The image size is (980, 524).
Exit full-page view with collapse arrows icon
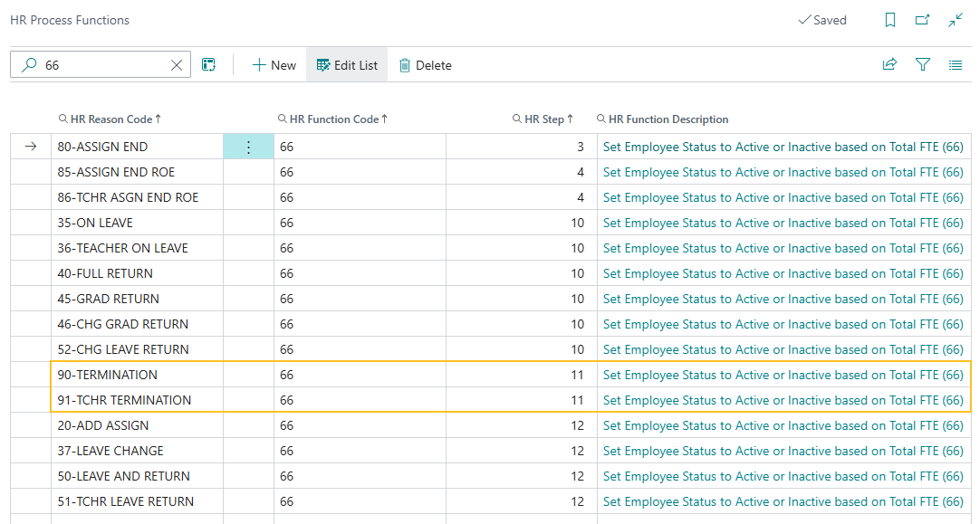click(955, 19)
